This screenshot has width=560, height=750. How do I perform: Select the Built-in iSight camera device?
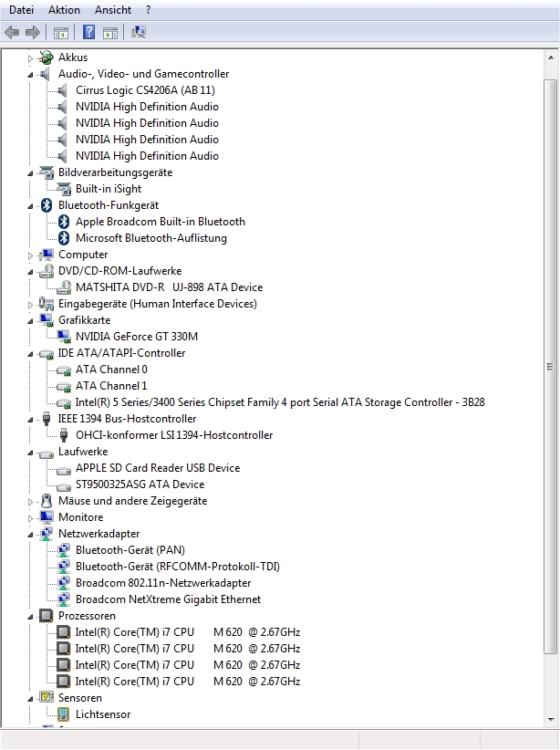tap(108, 189)
